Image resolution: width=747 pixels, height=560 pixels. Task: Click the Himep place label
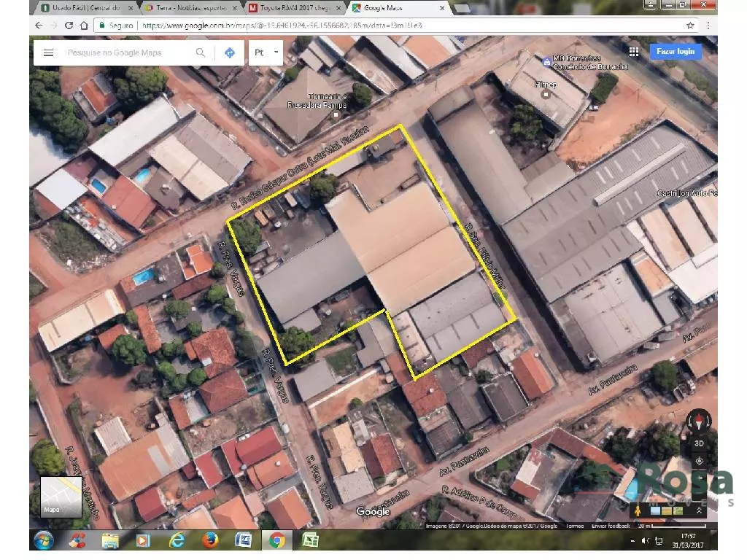point(546,85)
